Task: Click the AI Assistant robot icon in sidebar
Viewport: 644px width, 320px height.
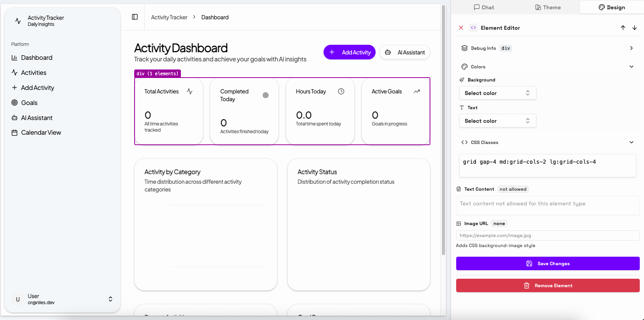Action: 14,118
